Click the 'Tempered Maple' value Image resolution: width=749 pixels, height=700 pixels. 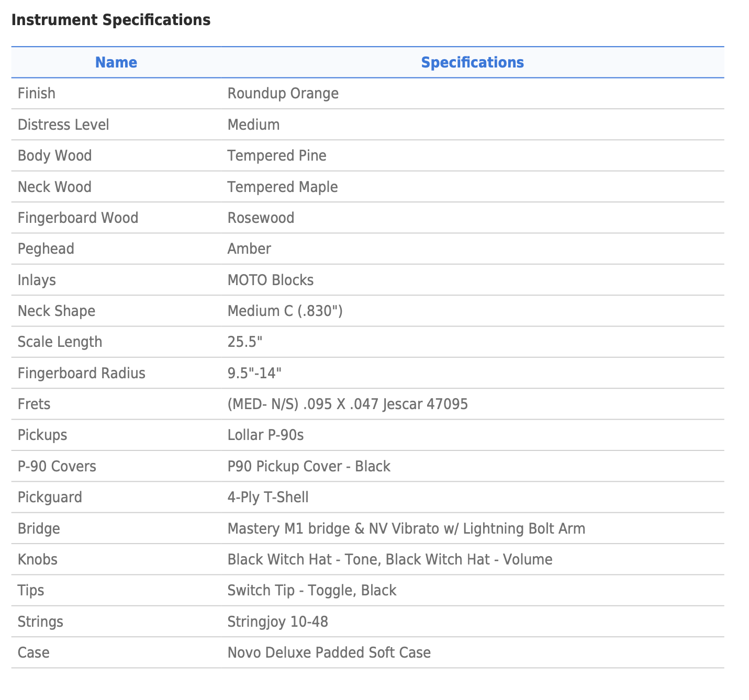tap(283, 187)
